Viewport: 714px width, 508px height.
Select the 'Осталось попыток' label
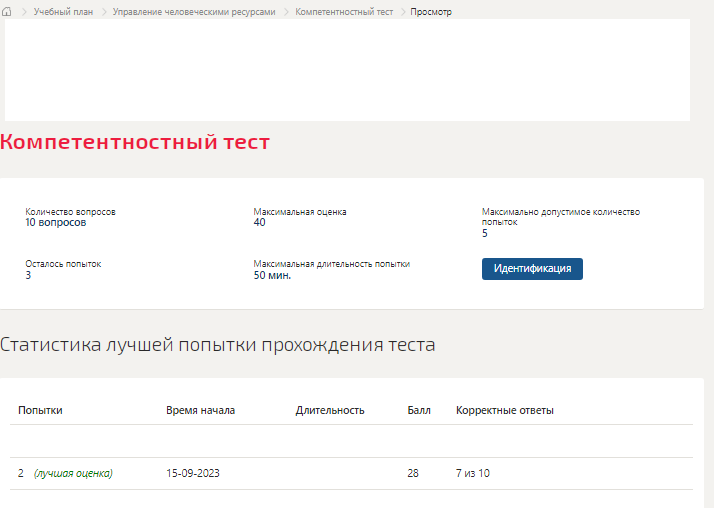point(63,264)
